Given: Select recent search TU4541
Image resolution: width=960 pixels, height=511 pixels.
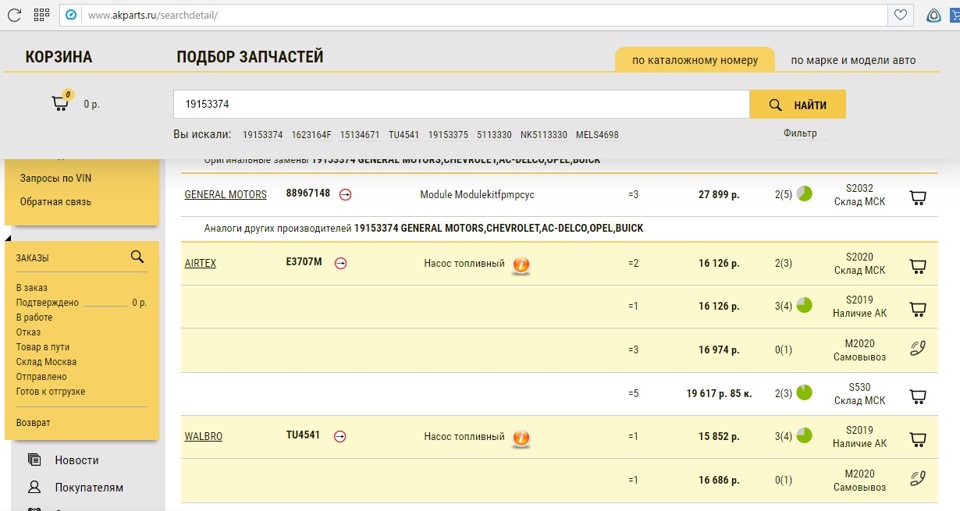Looking at the screenshot, I should click(x=403, y=135).
